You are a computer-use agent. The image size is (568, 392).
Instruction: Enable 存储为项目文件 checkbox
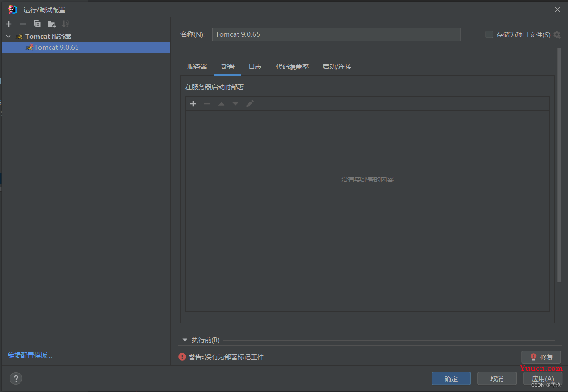(489, 34)
